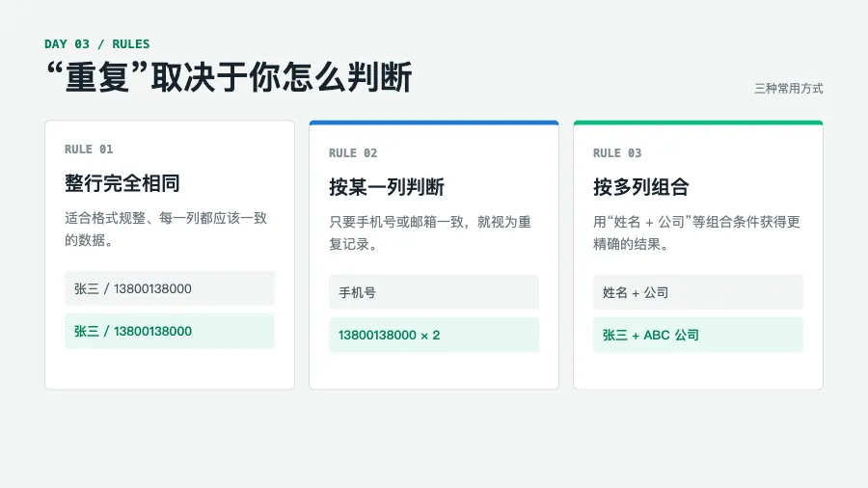Click the 按多列组合 heading
The width and height of the screenshot is (868, 488).
pyautogui.click(x=641, y=187)
